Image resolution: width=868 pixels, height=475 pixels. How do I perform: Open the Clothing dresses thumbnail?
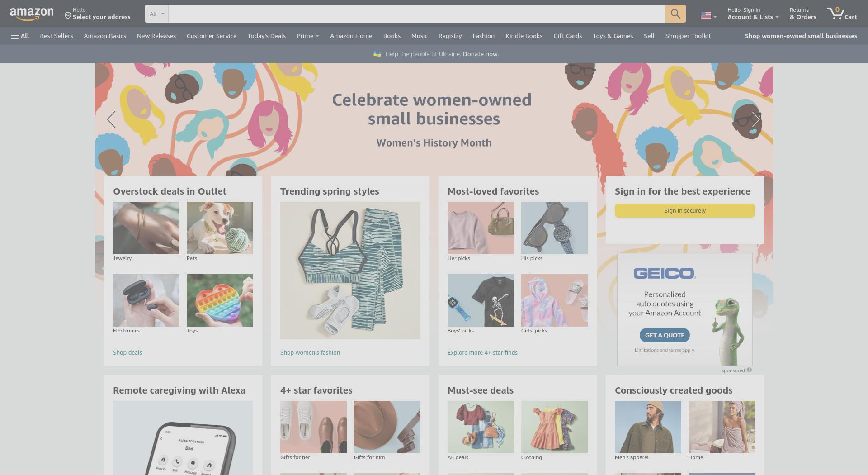554,427
